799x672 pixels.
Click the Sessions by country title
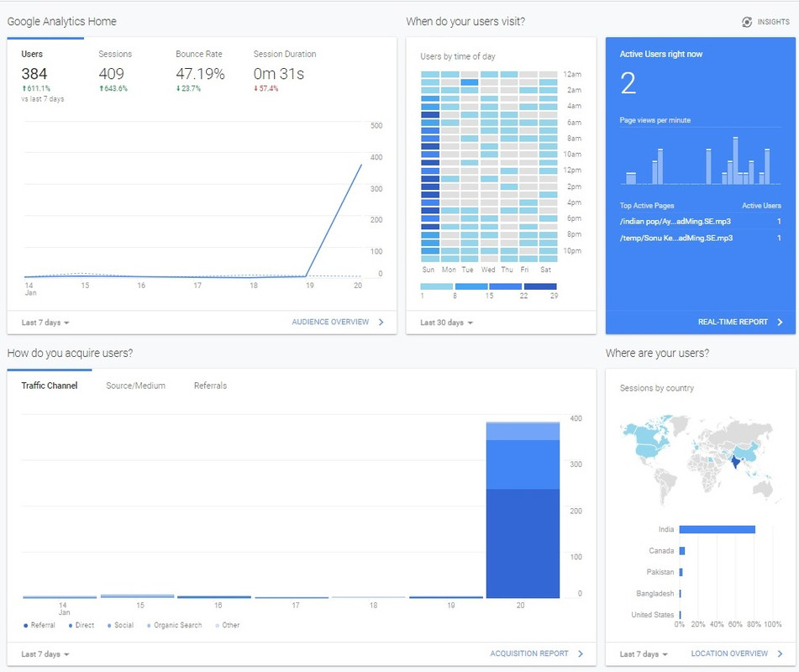pos(657,388)
